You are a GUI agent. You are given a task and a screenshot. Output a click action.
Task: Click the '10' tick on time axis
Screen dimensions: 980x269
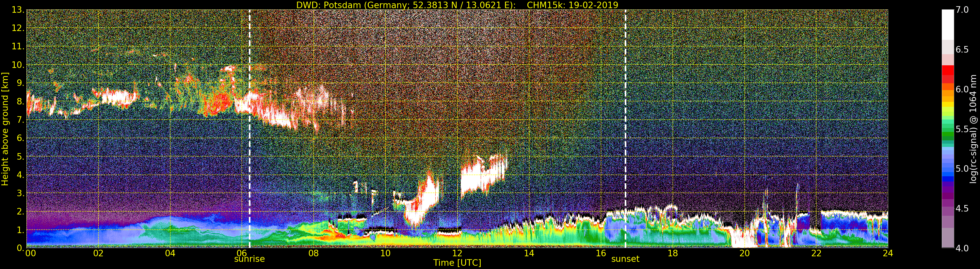coord(385,253)
